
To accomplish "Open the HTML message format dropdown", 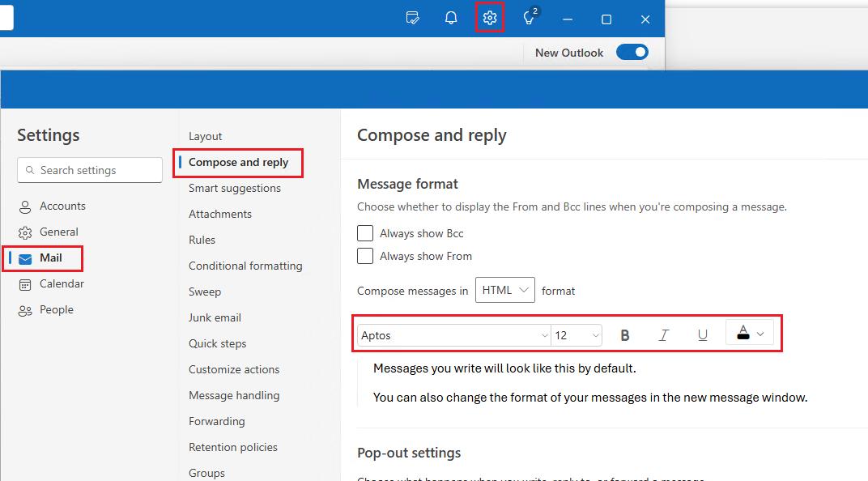I will click(x=504, y=290).
